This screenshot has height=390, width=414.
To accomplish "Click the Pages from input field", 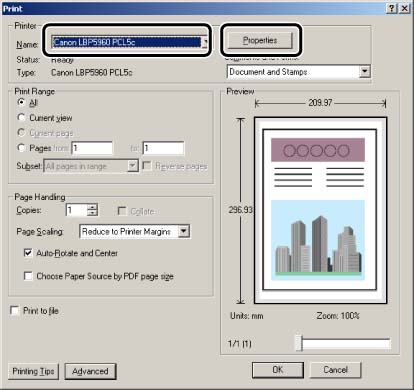I will pyautogui.click(x=92, y=148).
